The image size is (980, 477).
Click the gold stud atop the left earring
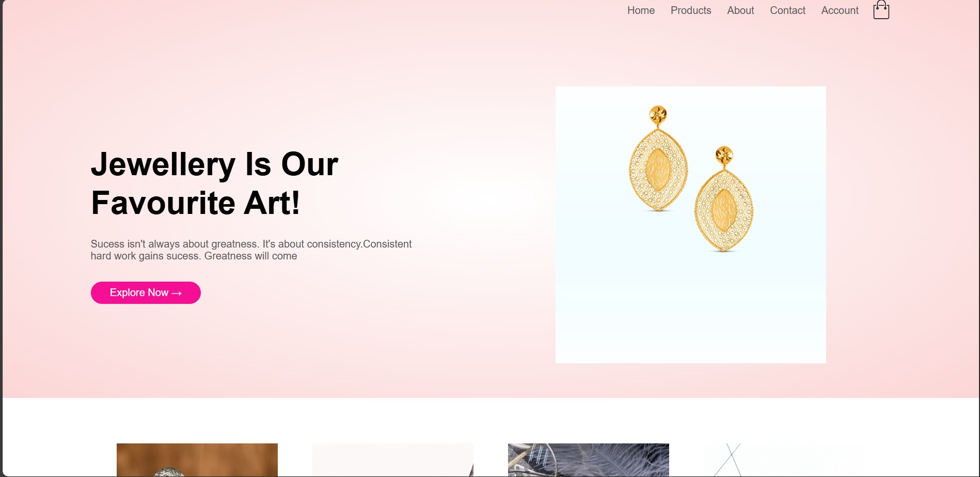(x=658, y=115)
